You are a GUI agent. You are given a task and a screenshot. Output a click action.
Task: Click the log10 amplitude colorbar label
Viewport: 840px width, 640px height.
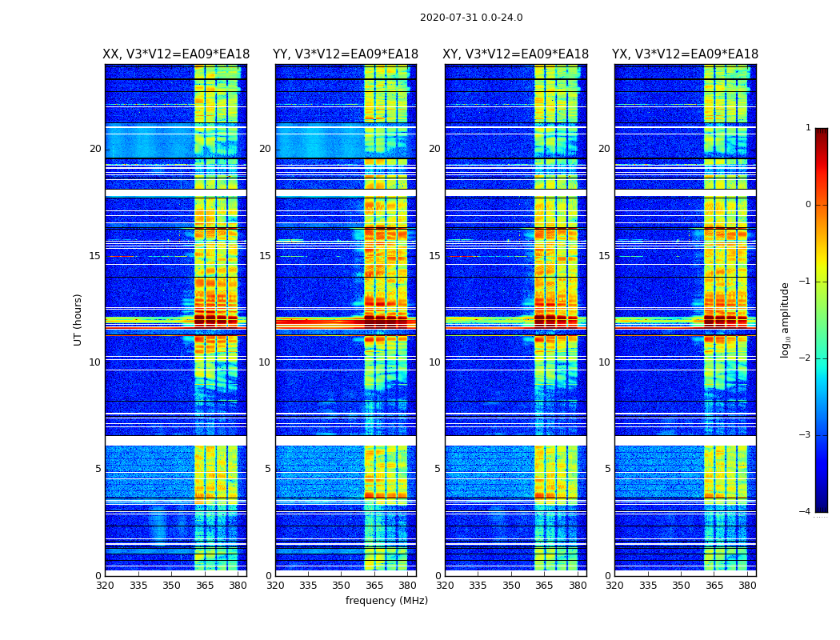click(785, 320)
